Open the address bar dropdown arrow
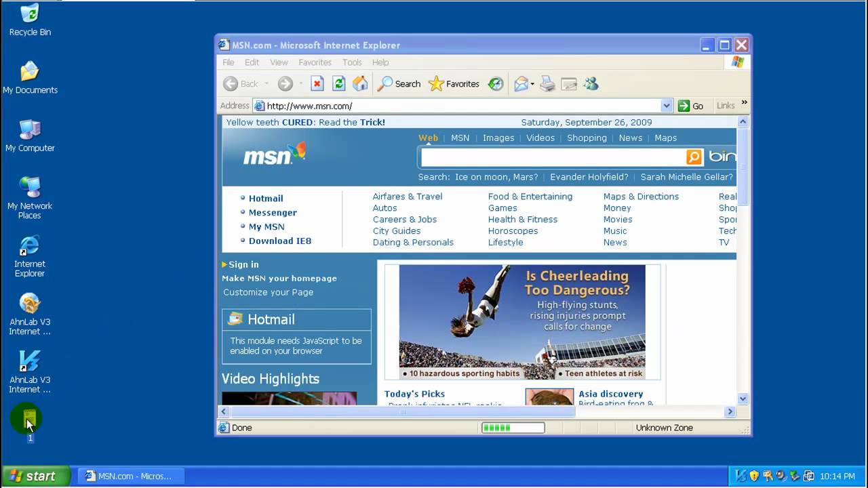This screenshot has width=868, height=488. click(x=667, y=106)
